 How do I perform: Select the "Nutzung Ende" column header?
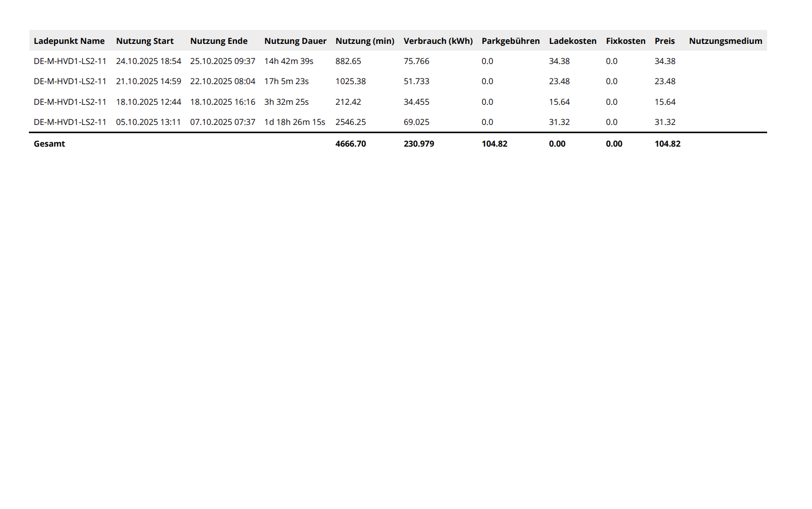pos(219,41)
